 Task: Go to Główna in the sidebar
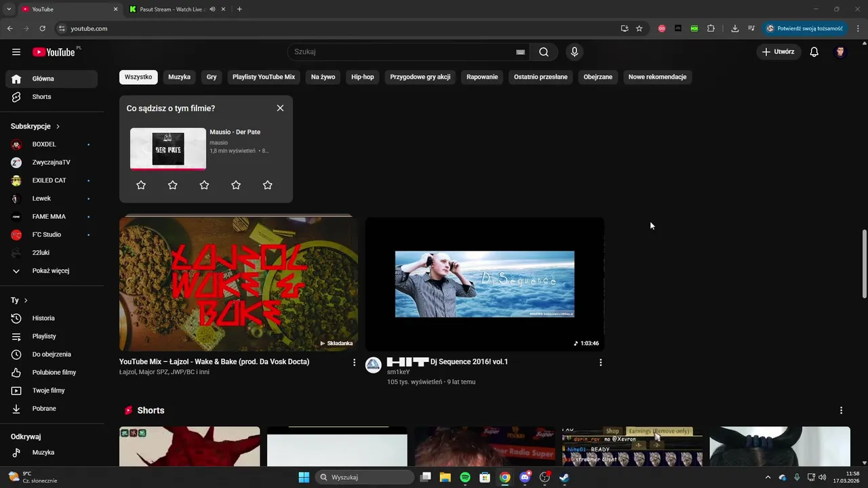click(52, 79)
